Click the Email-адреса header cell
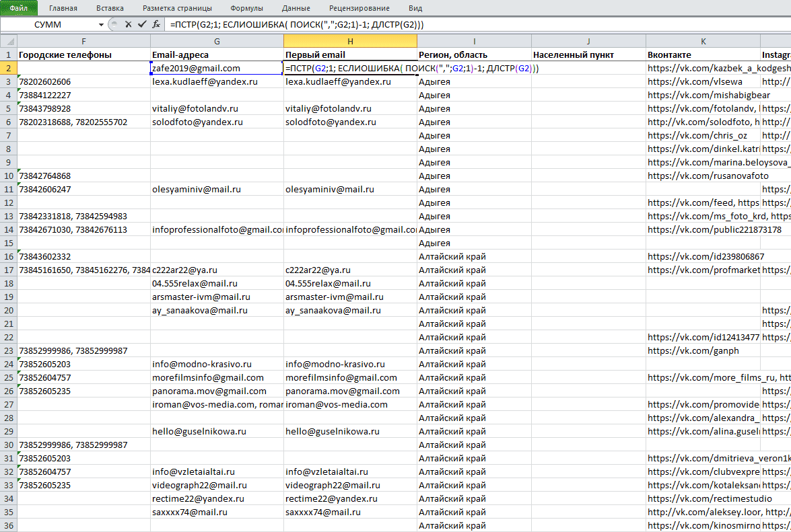The image size is (791, 532). pos(217,54)
